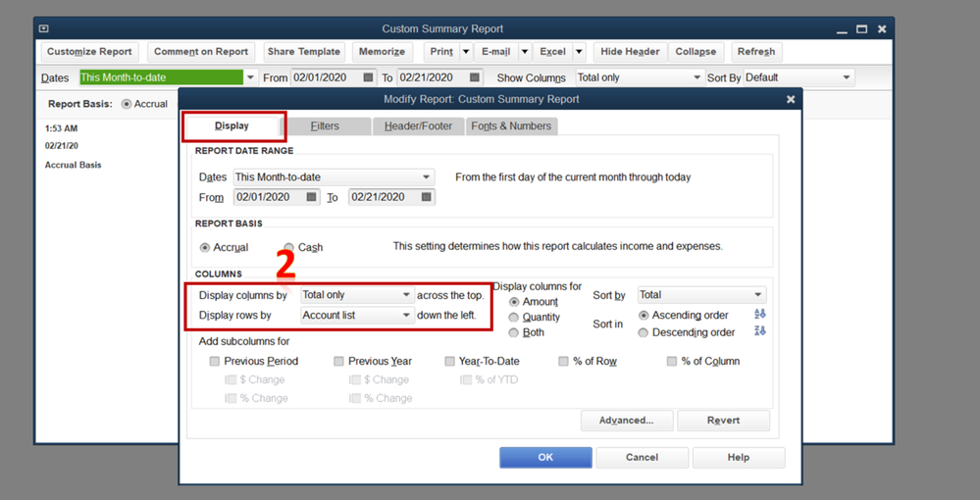Click the Print button
This screenshot has height=500, width=980.
point(441,52)
